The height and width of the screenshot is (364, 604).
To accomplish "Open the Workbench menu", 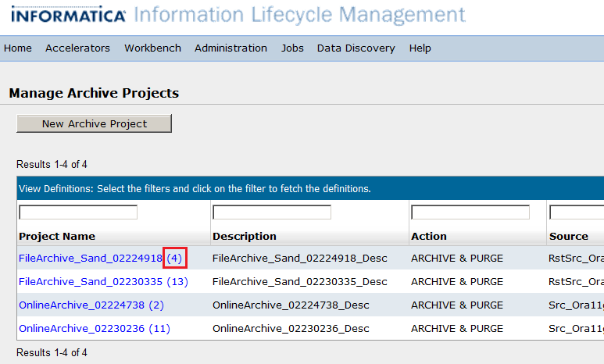I will [152, 48].
